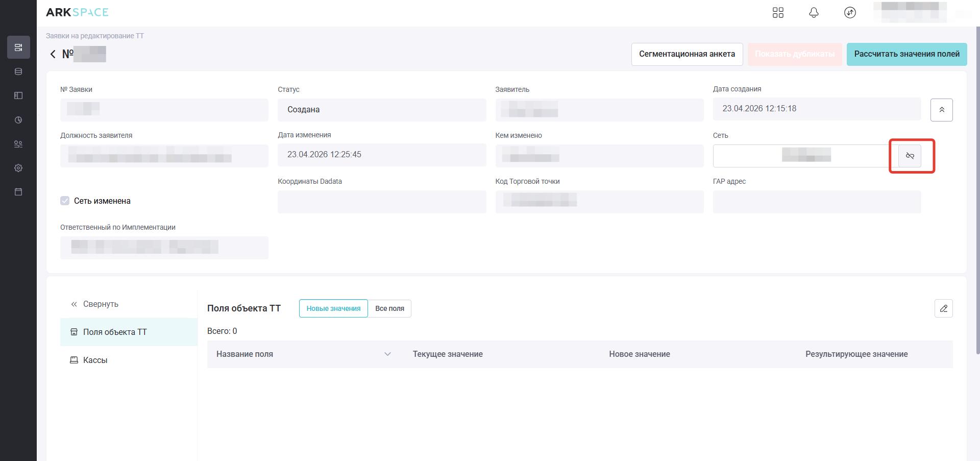The image size is (980, 461).
Task: Click the 'Сеть' input field
Action: 804,156
